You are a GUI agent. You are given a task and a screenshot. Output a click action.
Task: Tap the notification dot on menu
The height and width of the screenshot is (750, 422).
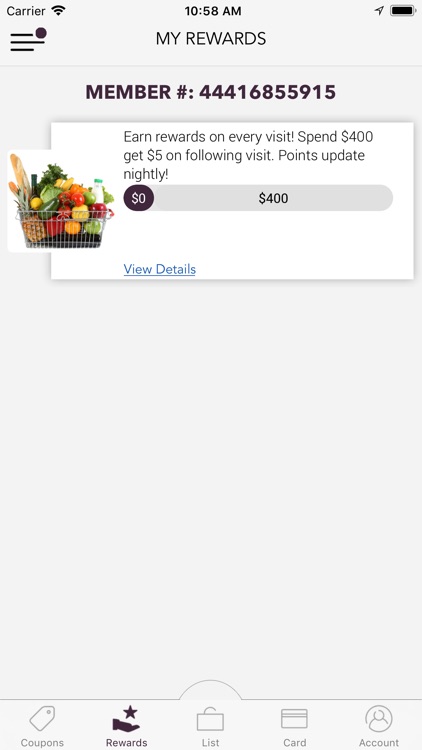pos(41,33)
